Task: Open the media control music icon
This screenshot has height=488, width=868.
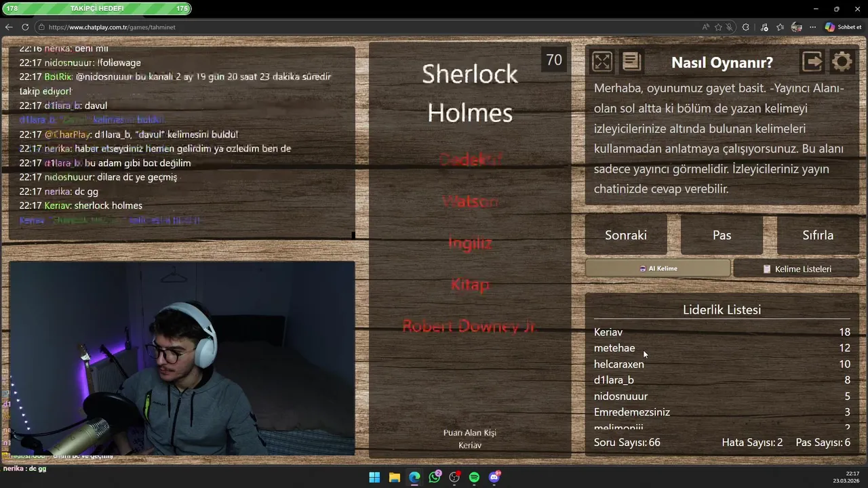Action: tap(764, 27)
